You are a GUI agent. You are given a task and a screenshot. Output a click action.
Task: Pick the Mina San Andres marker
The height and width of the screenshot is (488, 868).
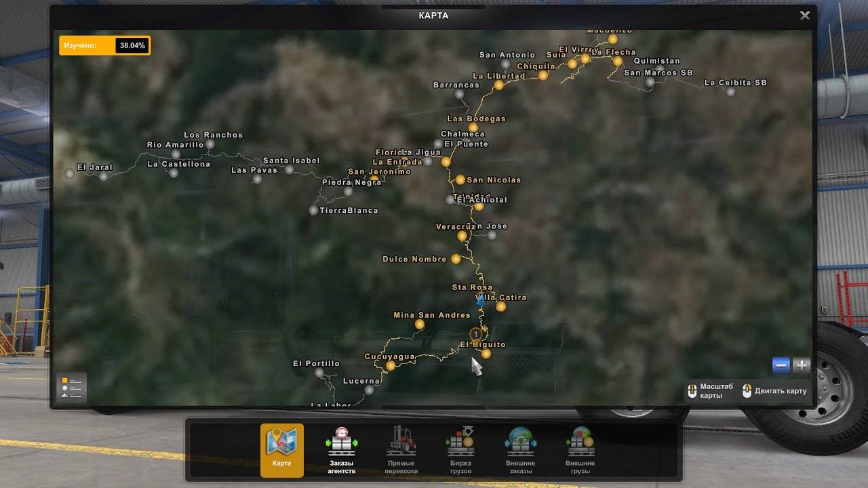[420, 325]
